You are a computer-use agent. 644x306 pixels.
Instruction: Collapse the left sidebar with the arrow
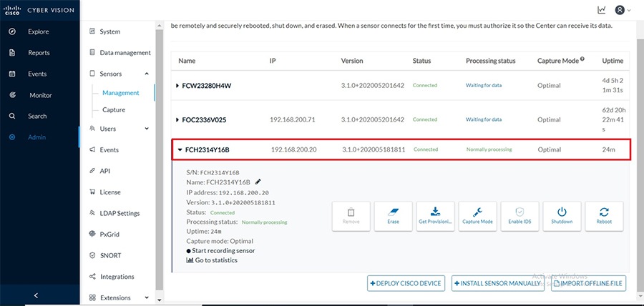(36, 295)
